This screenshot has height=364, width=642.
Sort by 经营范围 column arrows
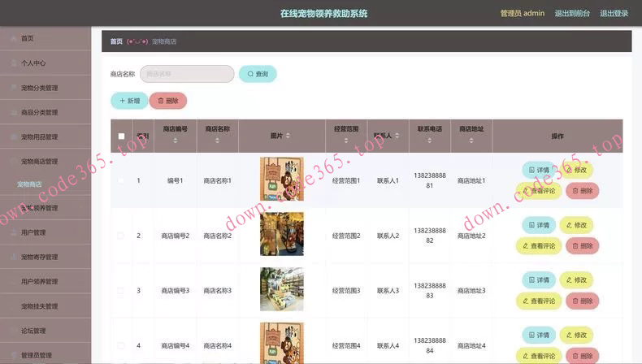346,141
